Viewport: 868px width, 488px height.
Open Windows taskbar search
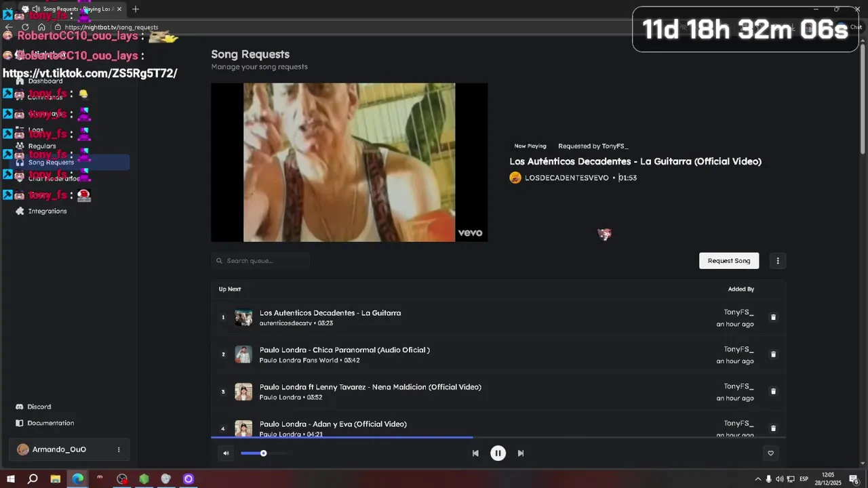point(33,479)
